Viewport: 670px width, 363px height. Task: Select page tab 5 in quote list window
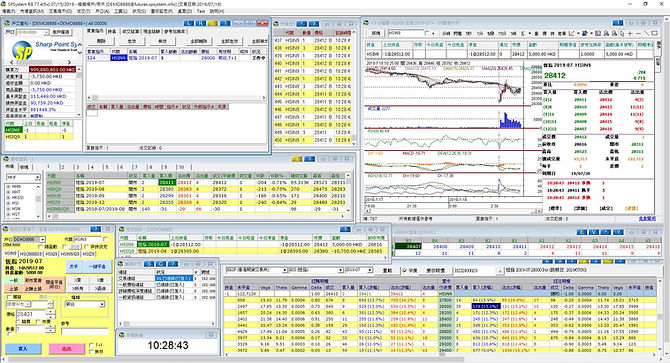(107, 167)
